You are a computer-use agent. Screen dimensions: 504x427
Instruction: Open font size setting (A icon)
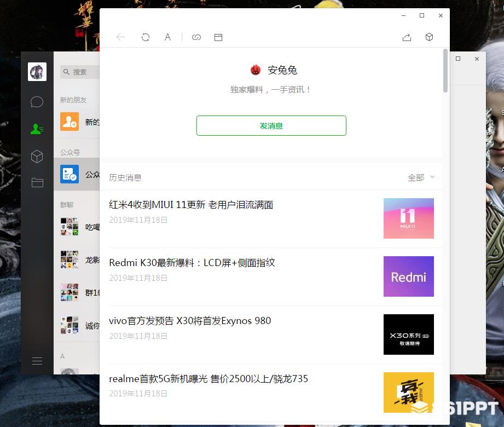pos(167,37)
